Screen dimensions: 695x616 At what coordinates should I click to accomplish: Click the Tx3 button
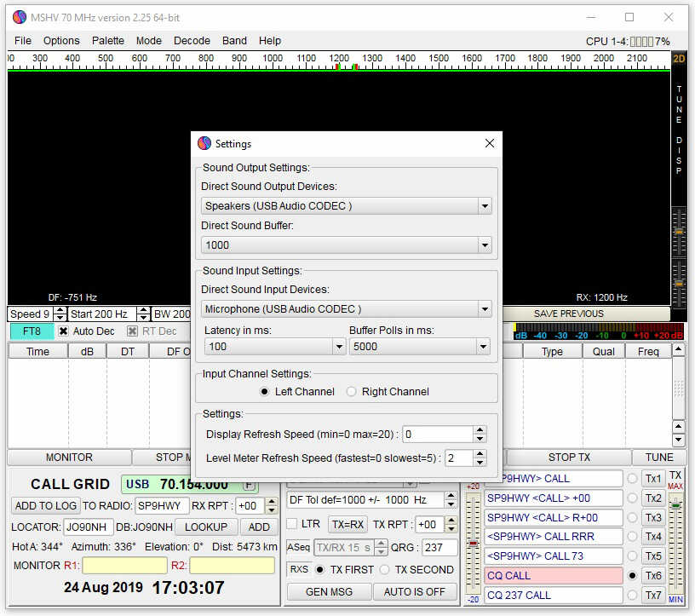pyautogui.click(x=653, y=517)
